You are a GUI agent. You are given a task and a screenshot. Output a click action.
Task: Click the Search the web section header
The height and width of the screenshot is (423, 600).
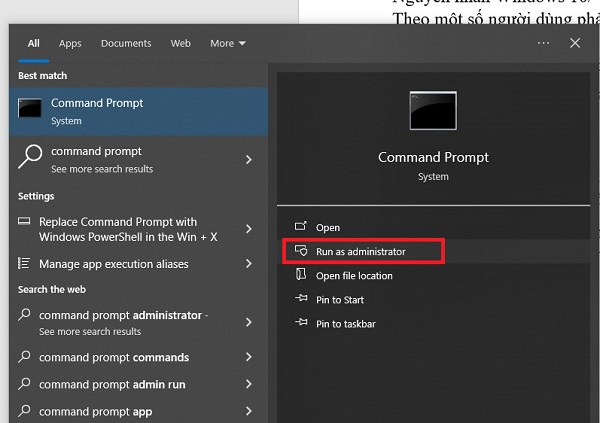tap(52, 289)
